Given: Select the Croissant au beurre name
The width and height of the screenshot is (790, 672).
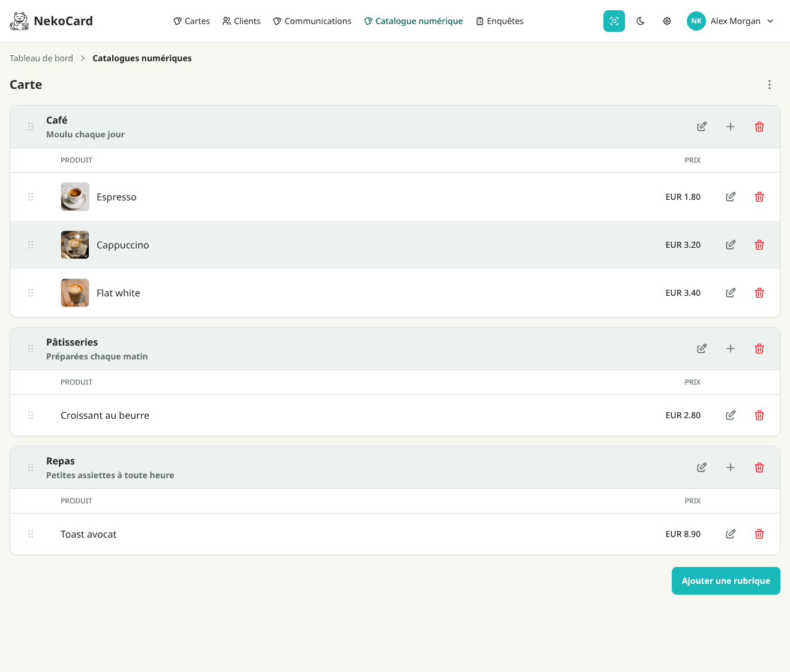Looking at the screenshot, I should pos(105,415).
